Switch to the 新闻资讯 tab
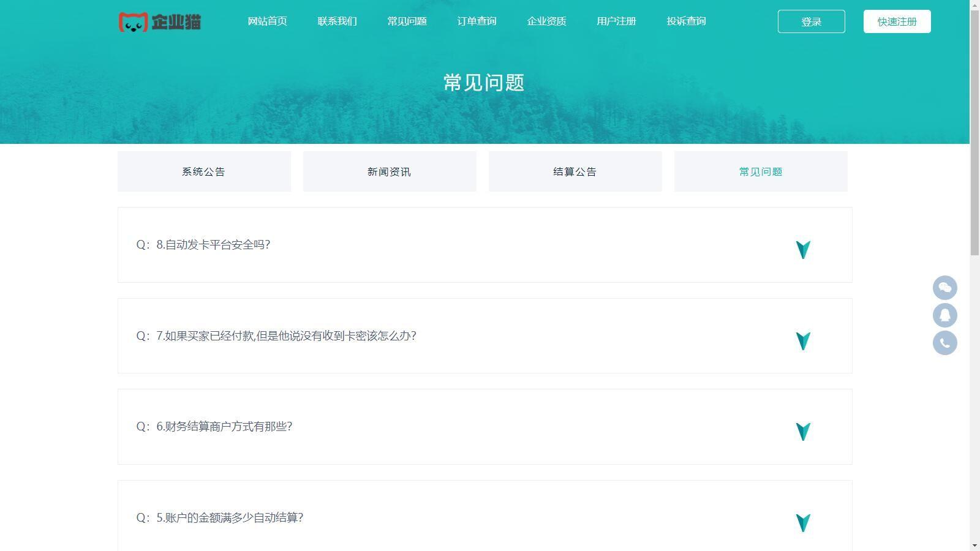This screenshot has width=980, height=551. (x=390, y=171)
